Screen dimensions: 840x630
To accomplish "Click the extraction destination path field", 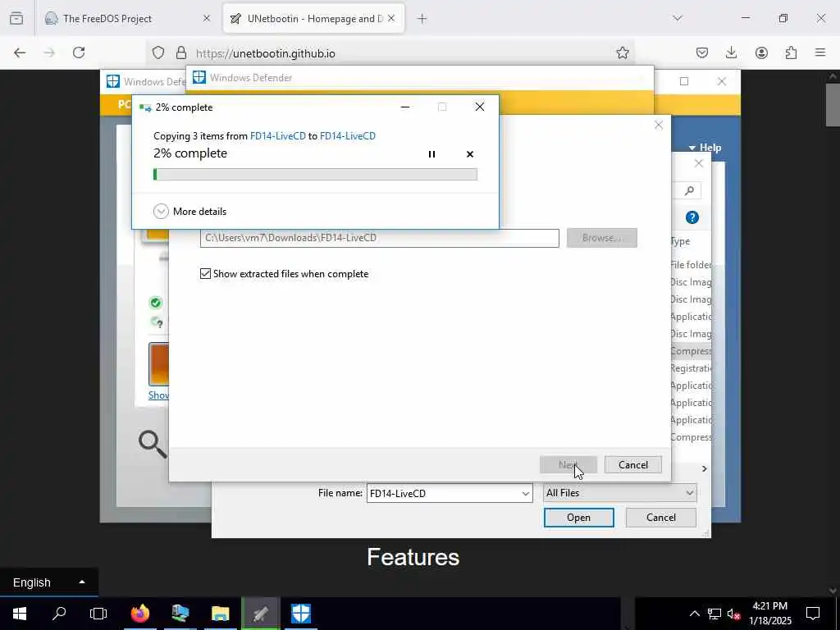I will [x=379, y=238].
